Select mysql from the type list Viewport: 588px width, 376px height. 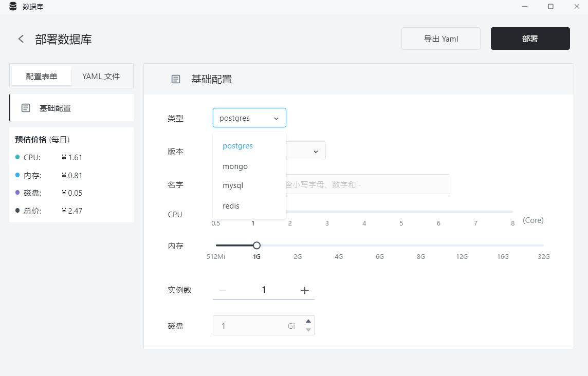tap(233, 185)
